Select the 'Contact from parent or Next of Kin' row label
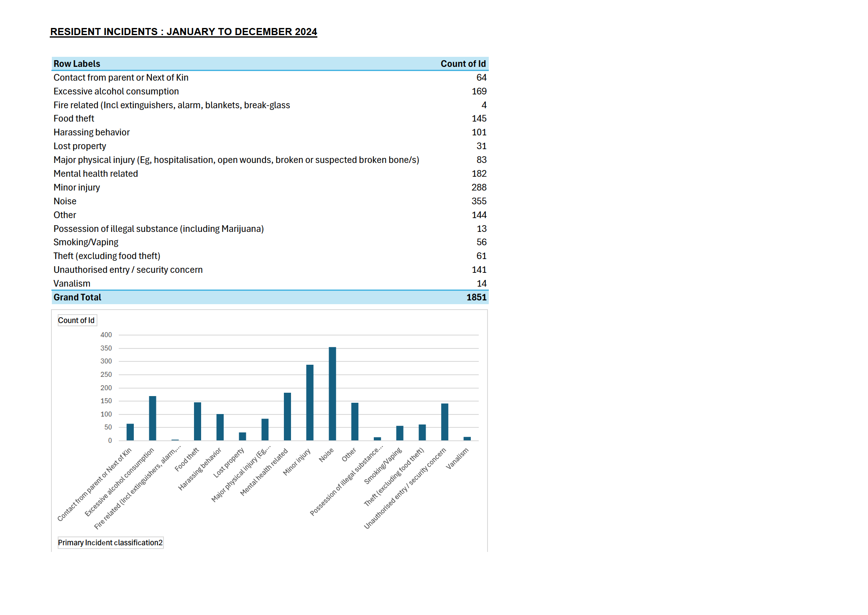This screenshot has height=615, width=868. (x=121, y=78)
